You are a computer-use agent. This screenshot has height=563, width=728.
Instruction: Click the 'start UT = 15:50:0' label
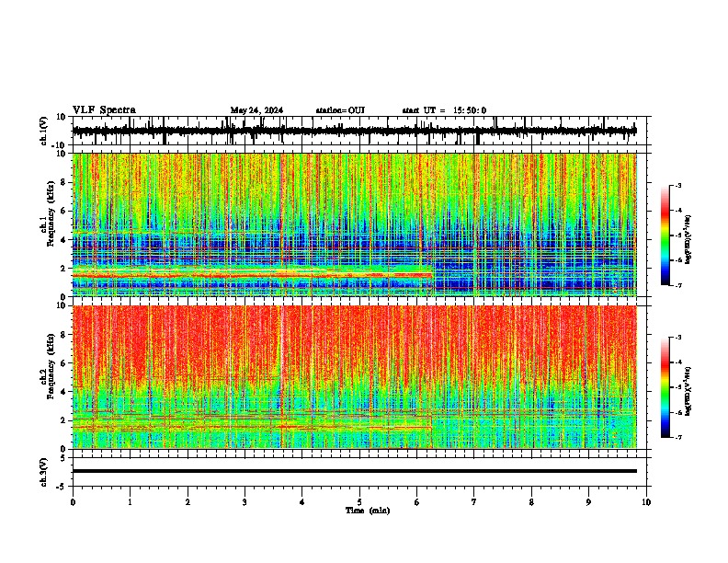tap(444, 110)
